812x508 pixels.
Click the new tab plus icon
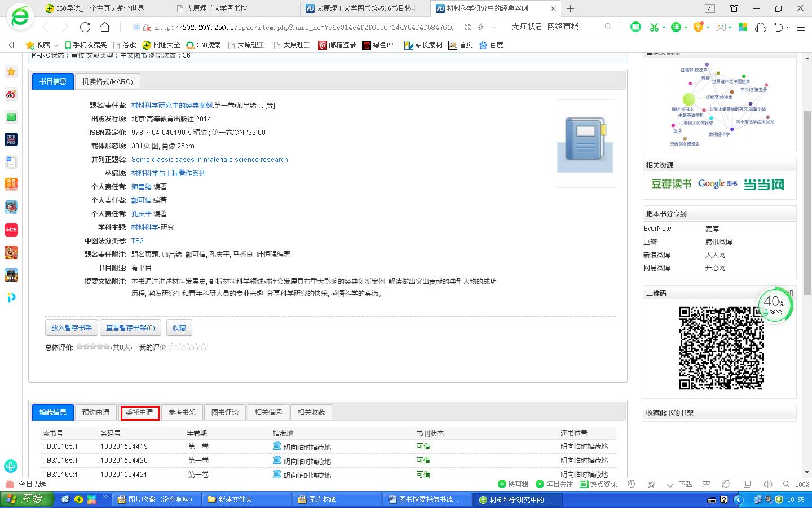[x=571, y=8]
